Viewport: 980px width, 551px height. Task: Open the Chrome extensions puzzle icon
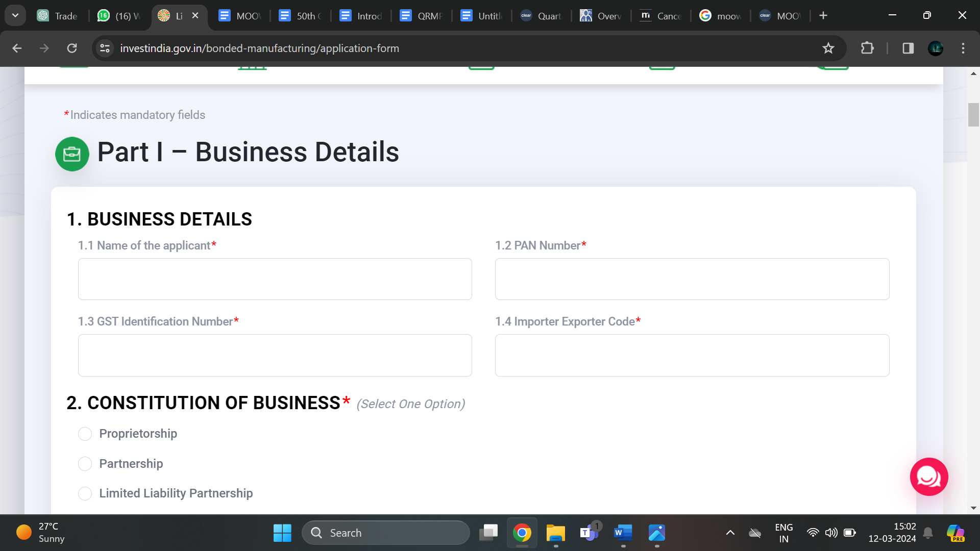tap(867, 48)
